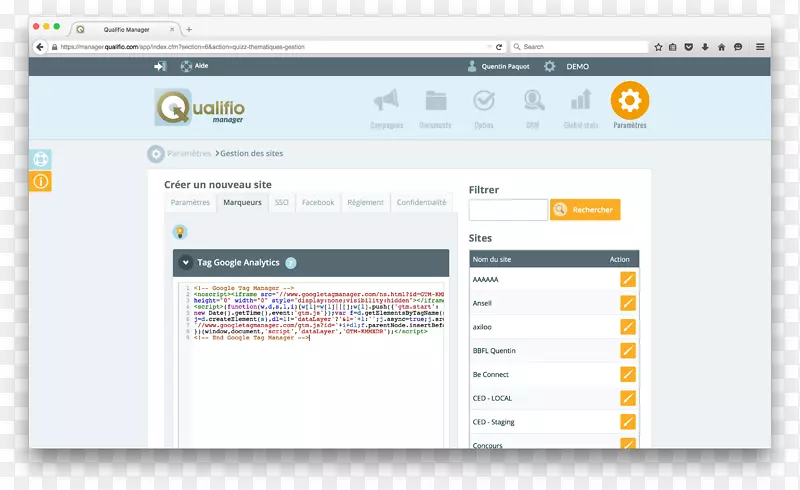Click the breadcrumb gear icon
Screen dimensions: 800x490
click(156, 154)
